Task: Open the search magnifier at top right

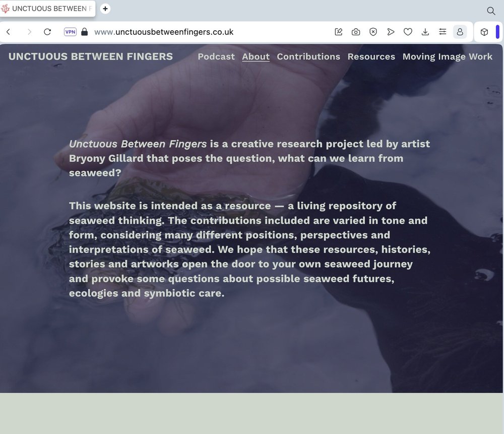Action: pyautogui.click(x=490, y=11)
